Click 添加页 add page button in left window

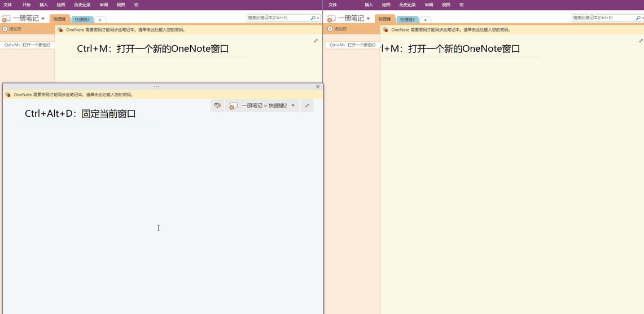[12, 29]
